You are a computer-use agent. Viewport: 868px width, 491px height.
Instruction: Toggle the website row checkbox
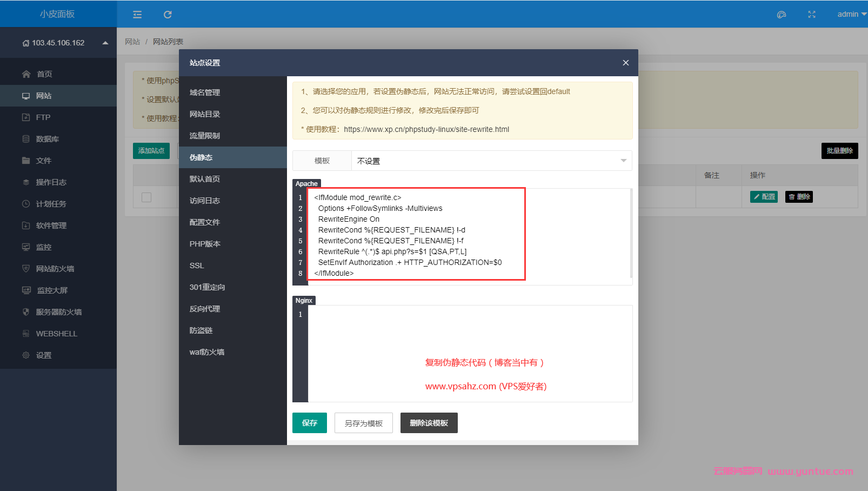click(x=146, y=197)
